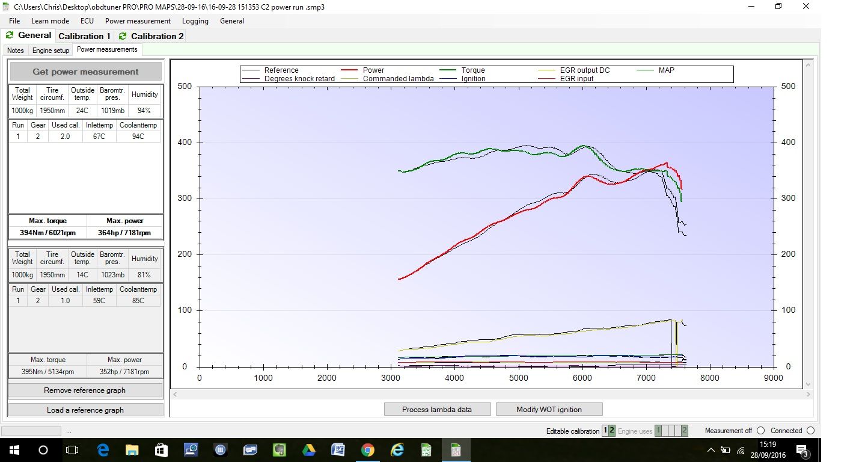Image resolution: width=868 pixels, height=462 pixels.
Task: Open the Logging menu
Action: 195,21
